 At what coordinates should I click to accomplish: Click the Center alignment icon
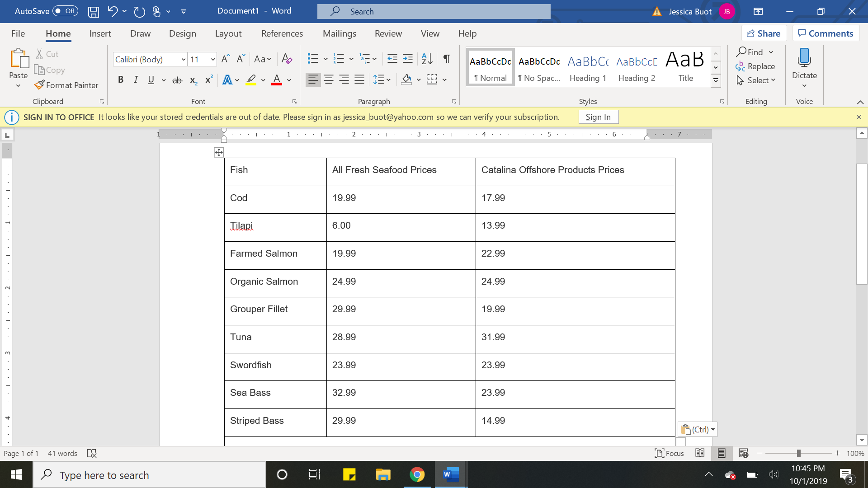coord(329,80)
